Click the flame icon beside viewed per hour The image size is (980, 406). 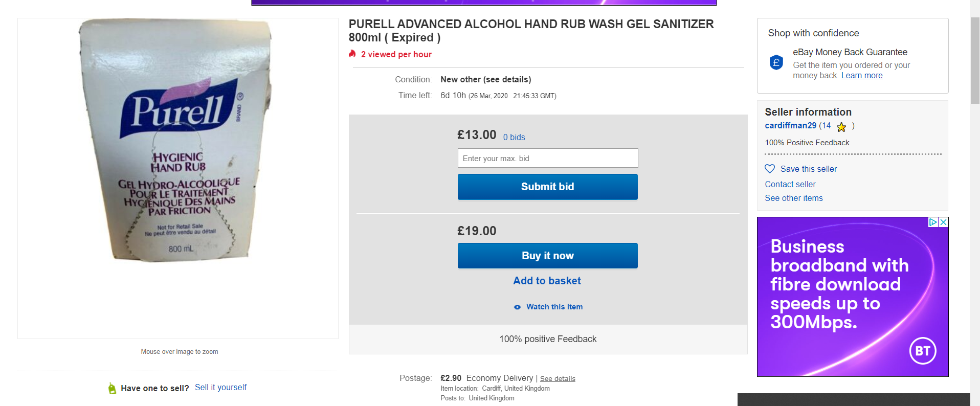pos(351,54)
